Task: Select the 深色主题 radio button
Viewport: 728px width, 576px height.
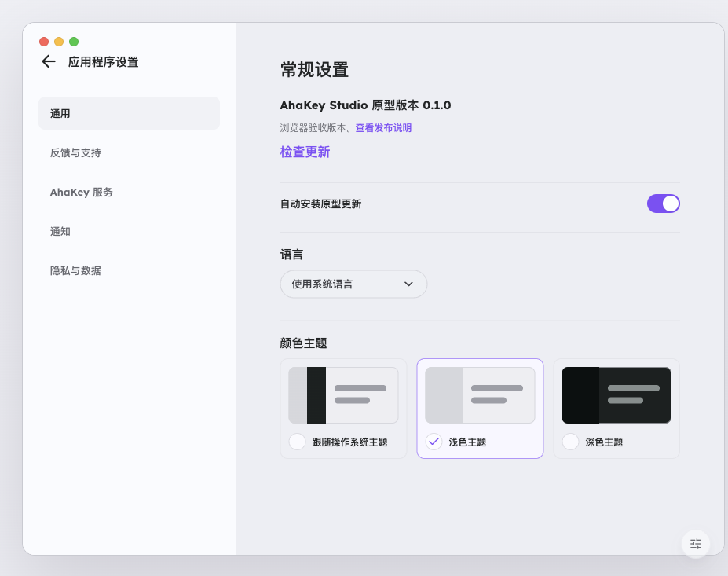Action: pyautogui.click(x=570, y=442)
